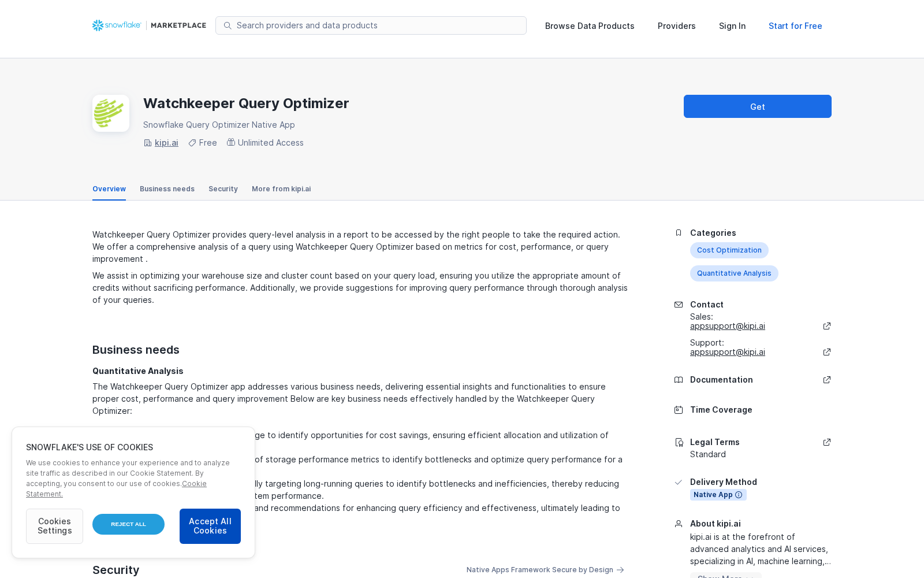924x578 pixels.
Task: Click Start for Free link
Action: (x=795, y=26)
